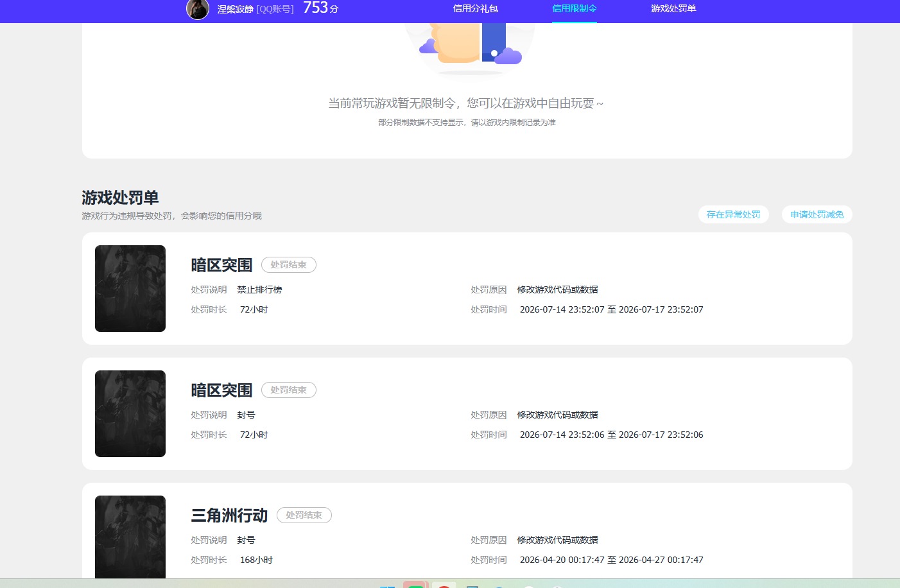The width and height of the screenshot is (900, 588).
Task: Select the time range starting 2026-07-14 23:52:07
Action: [x=612, y=309]
